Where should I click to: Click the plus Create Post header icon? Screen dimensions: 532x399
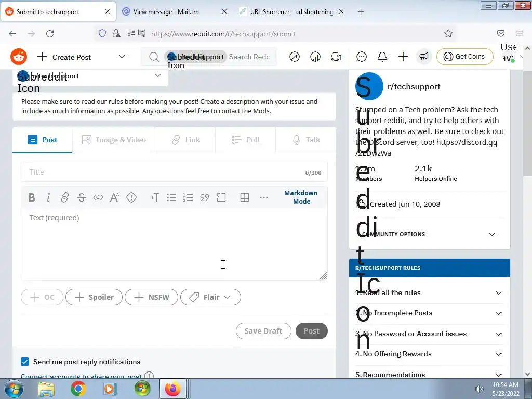click(x=403, y=57)
